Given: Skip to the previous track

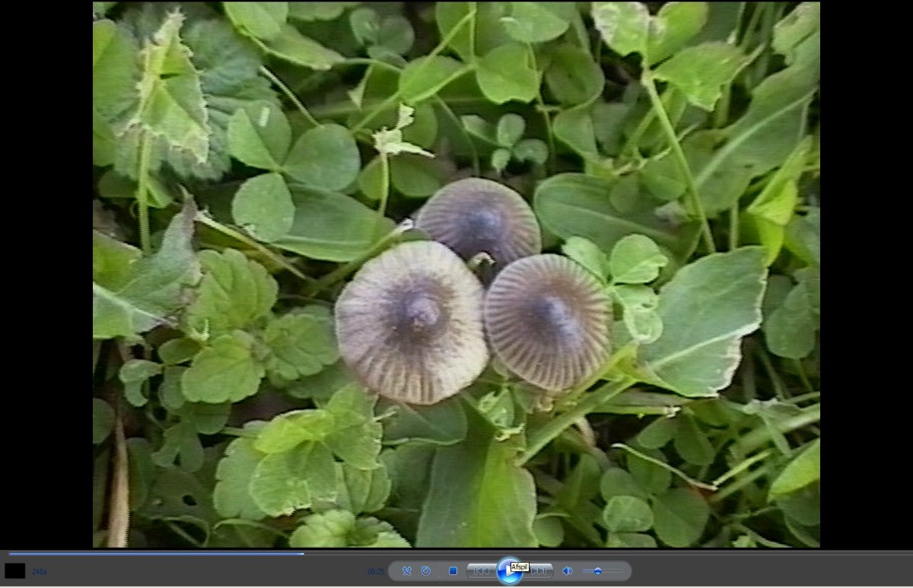Looking at the screenshot, I should pyautogui.click(x=482, y=571).
